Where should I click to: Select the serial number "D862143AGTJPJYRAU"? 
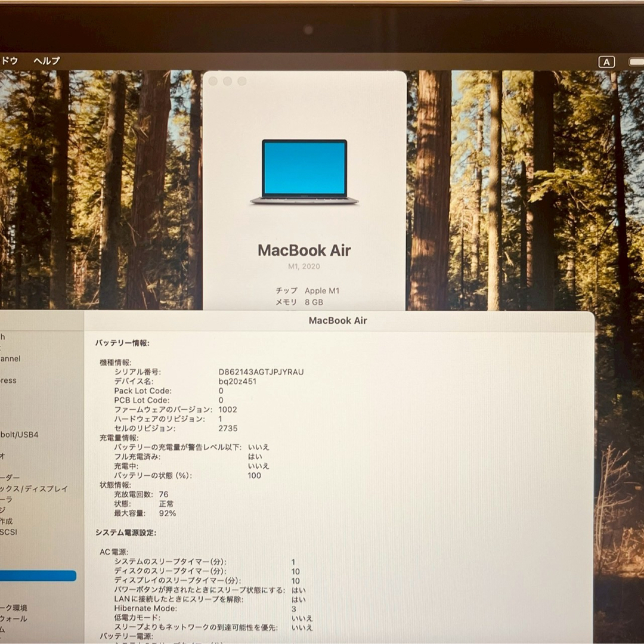(261, 371)
